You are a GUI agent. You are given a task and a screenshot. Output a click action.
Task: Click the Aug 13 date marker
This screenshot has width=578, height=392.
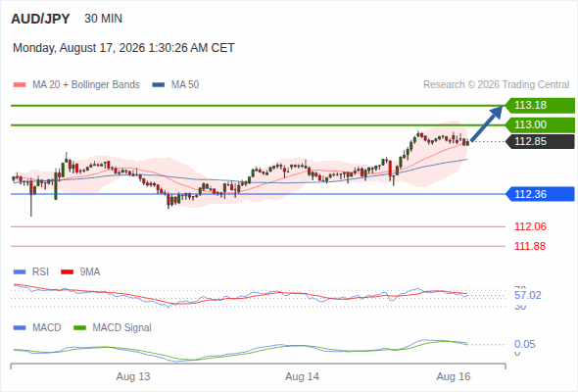pos(133,377)
